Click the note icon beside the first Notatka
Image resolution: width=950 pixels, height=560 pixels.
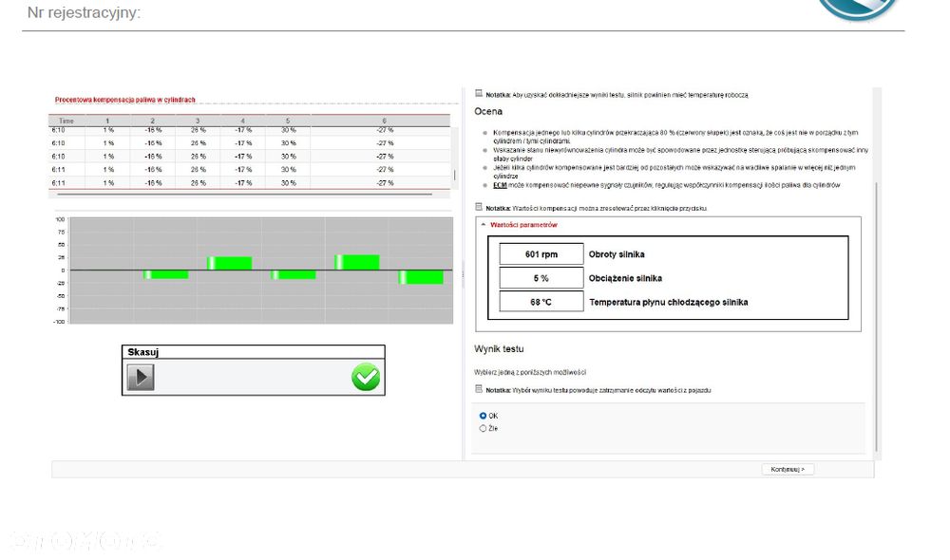[479, 94]
